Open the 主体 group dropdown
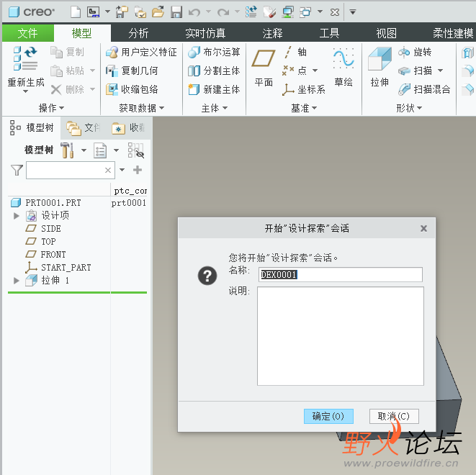476x475 pixels. pyautogui.click(x=215, y=108)
